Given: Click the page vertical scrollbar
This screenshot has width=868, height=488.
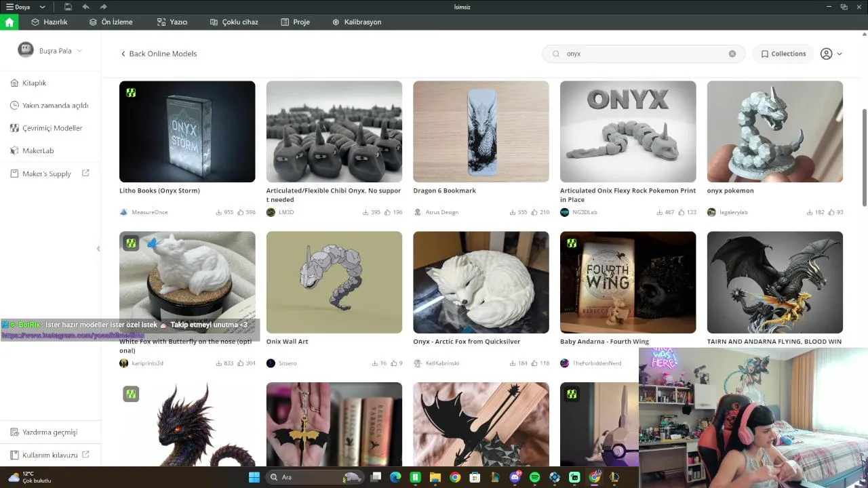Looking at the screenshot, I should point(865,157).
